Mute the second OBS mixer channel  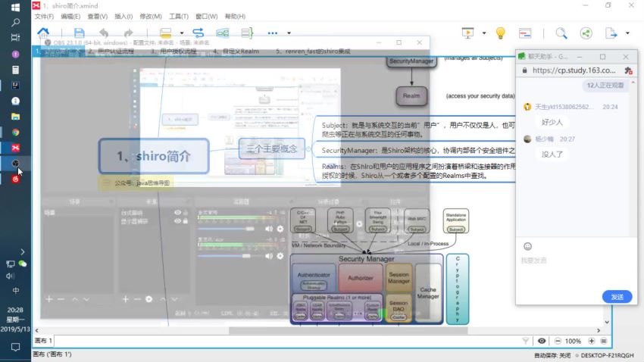tap(269, 256)
